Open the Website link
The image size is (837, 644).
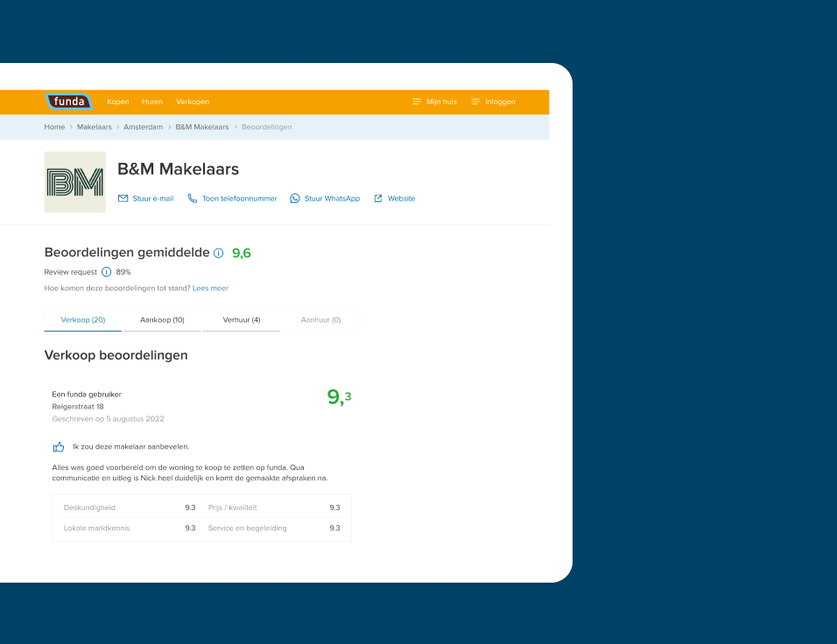point(401,199)
